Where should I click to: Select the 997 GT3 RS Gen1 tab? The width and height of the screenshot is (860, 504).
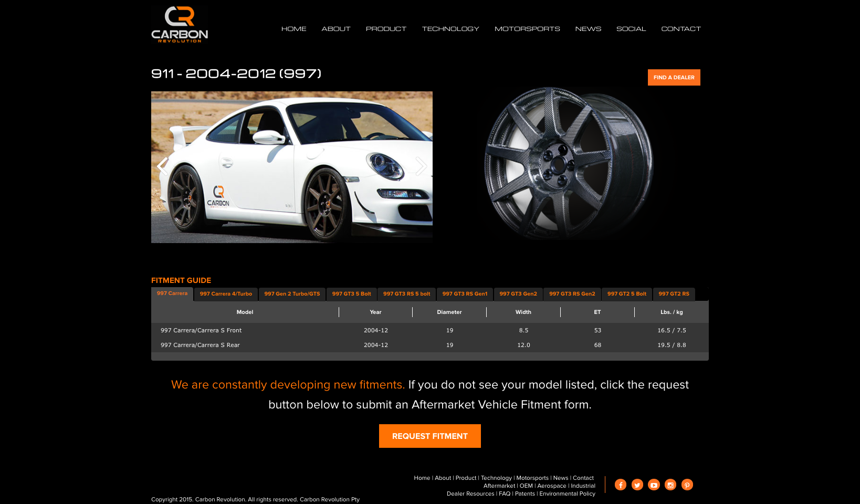pos(465,294)
